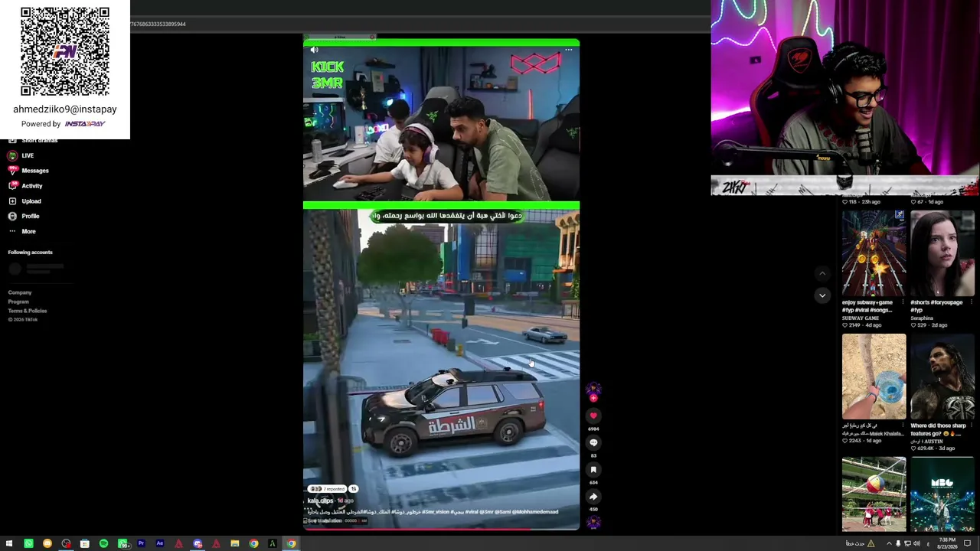This screenshot has width=980, height=551.
Task: Open File Explorer from the taskbar
Action: [x=235, y=543]
